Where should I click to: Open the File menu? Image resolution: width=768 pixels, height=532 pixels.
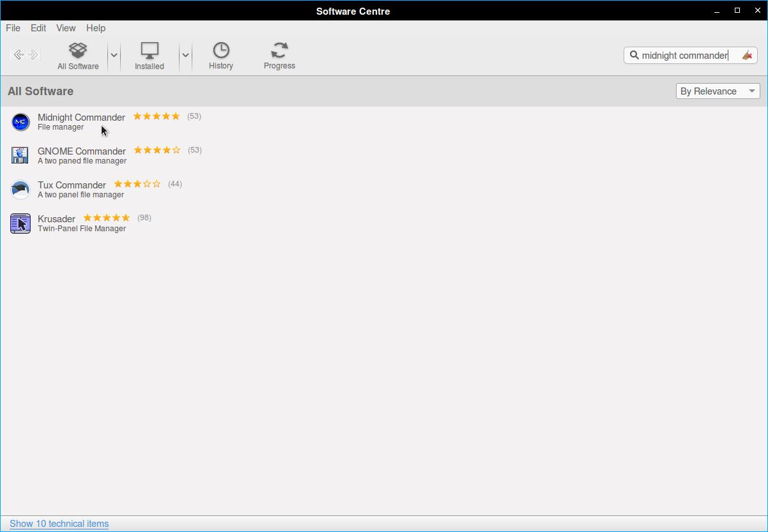[13, 28]
